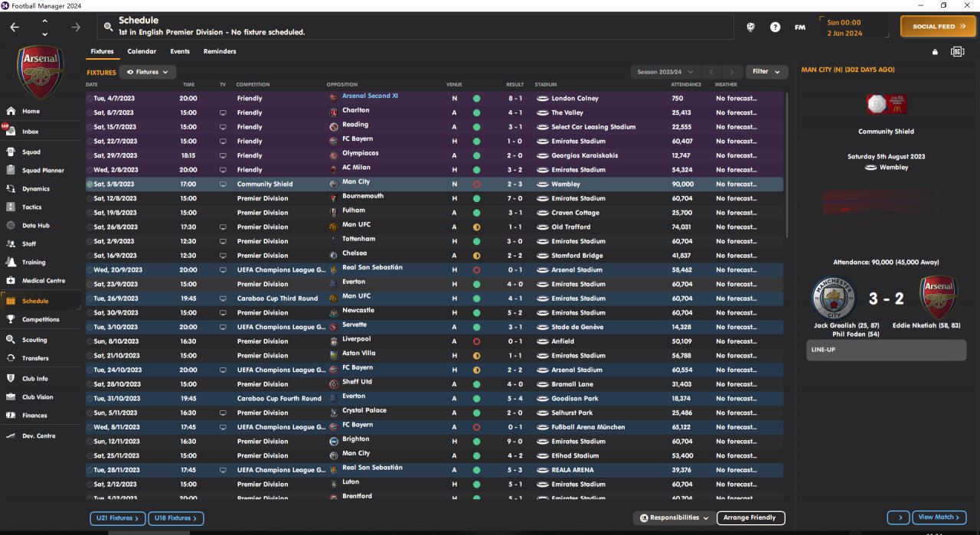
Task: Click the padlock icon
Action: (x=935, y=52)
